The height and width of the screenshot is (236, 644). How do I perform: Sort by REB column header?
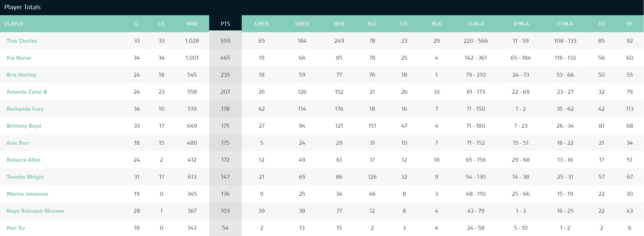coord(339,24)
